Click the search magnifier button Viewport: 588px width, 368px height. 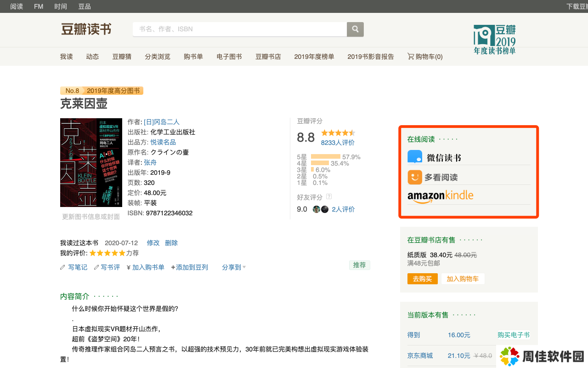coord(355,29)
